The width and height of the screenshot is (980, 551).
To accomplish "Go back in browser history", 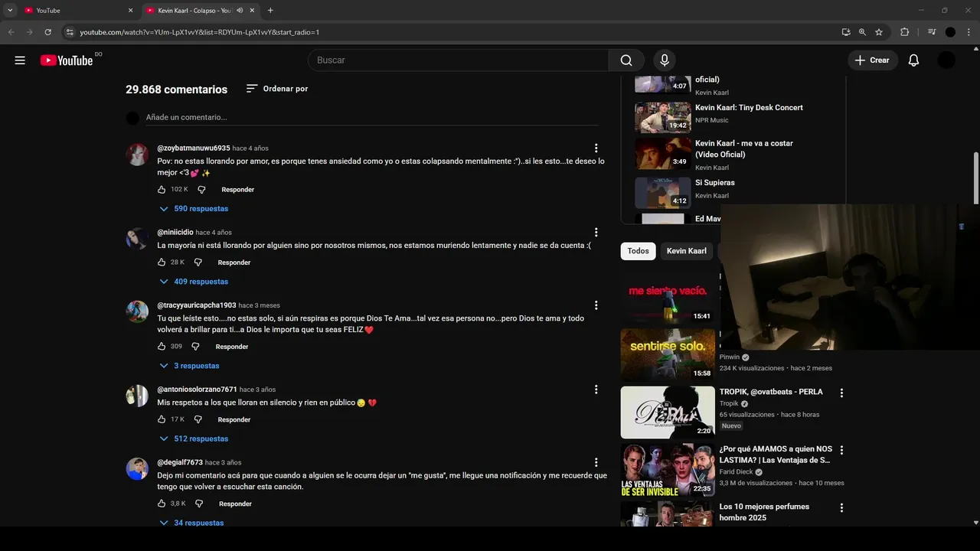I will point(11,32).
